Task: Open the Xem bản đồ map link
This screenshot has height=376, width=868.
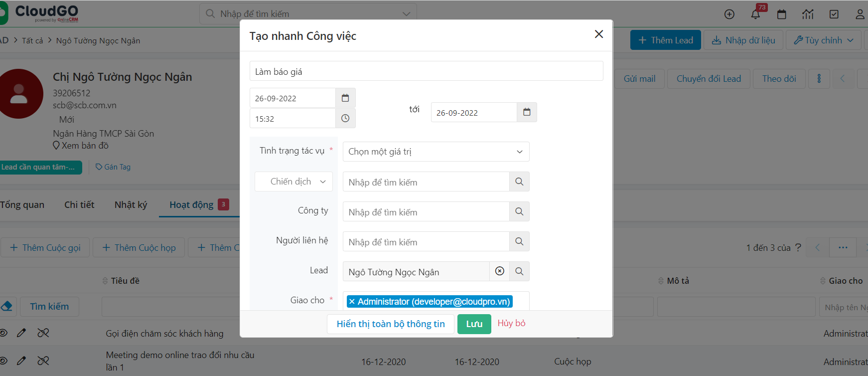Action: [81, 146]
